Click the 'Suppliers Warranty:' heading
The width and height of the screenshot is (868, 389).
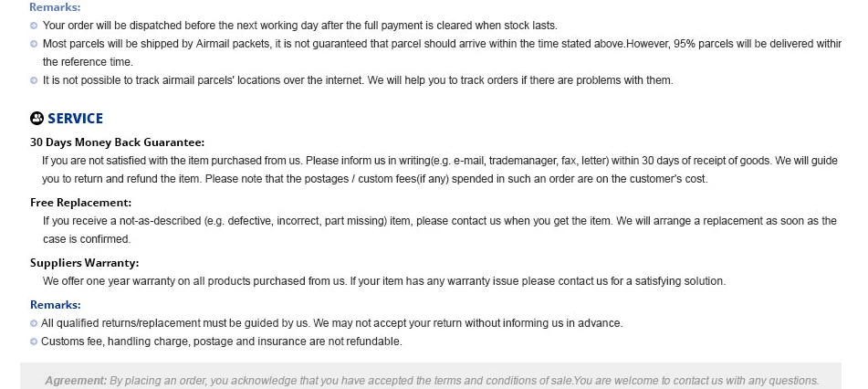click(85, 263)
